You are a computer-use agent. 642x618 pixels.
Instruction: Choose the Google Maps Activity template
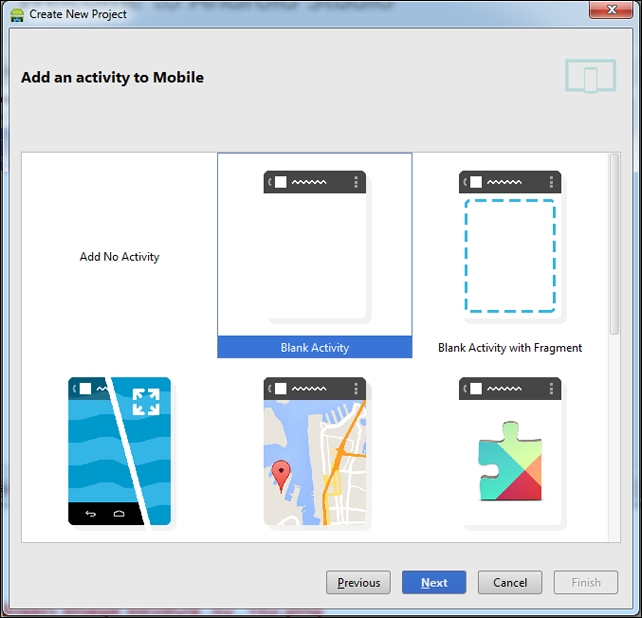point(315,451)
